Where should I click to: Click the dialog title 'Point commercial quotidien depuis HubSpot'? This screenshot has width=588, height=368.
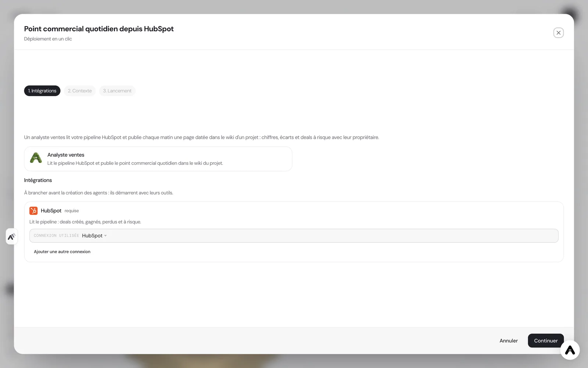coord(99,29)
